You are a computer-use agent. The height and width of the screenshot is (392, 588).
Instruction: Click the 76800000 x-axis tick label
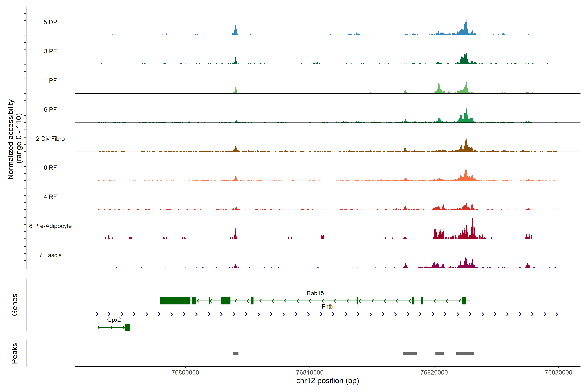[185, 372]
